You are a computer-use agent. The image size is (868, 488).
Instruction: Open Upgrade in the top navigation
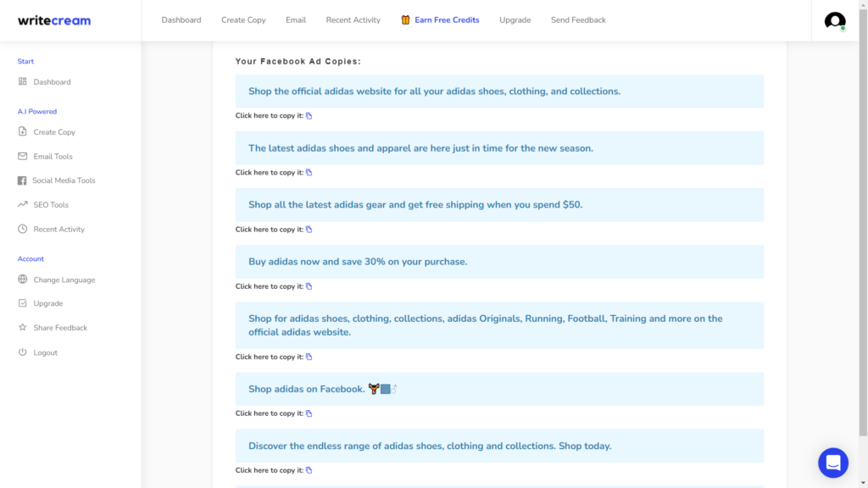pyautogui.click(x=515, y=20)
